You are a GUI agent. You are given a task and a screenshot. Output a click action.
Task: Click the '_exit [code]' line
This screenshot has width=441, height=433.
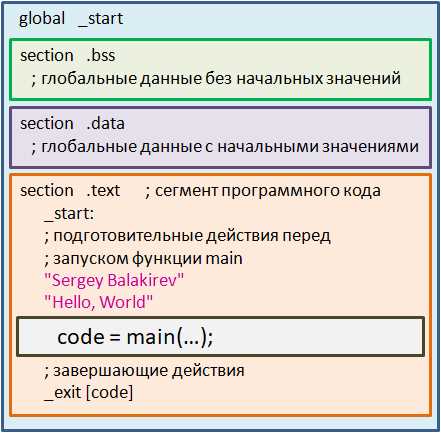click(x=89, y=393)
